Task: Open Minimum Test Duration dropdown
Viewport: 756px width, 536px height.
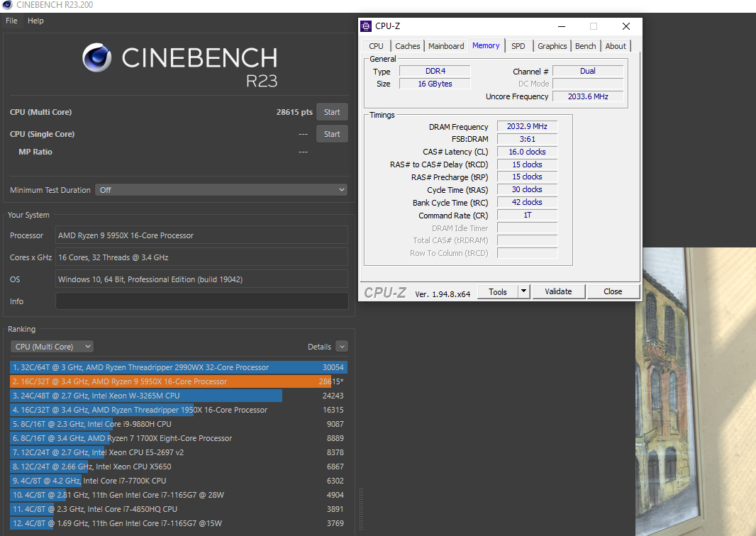Action: 221,190
